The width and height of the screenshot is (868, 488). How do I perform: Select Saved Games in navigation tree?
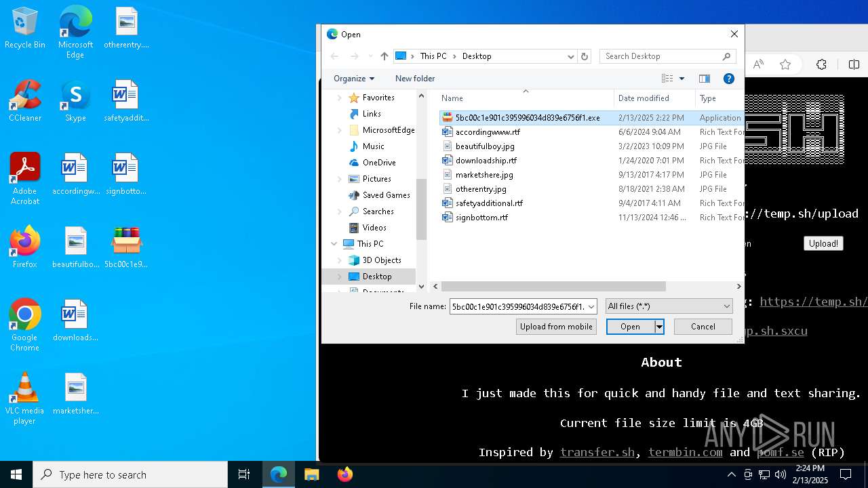(386, 195)
